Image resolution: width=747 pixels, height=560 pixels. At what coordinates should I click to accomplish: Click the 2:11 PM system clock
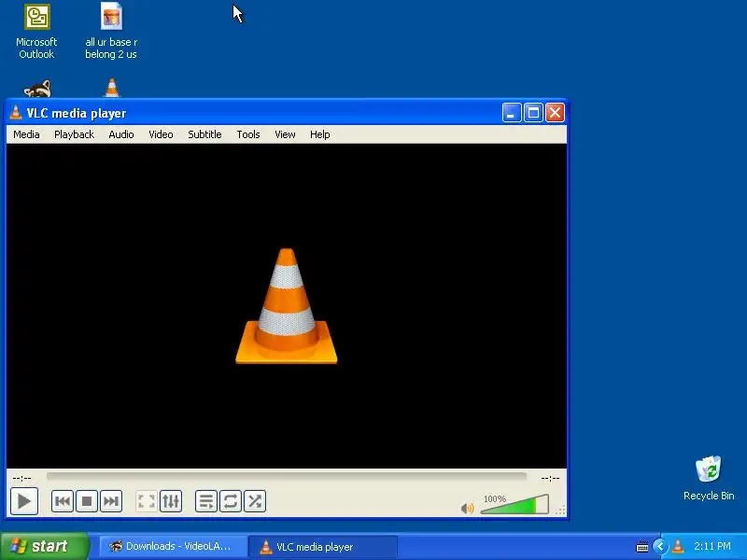pos(712,546)
